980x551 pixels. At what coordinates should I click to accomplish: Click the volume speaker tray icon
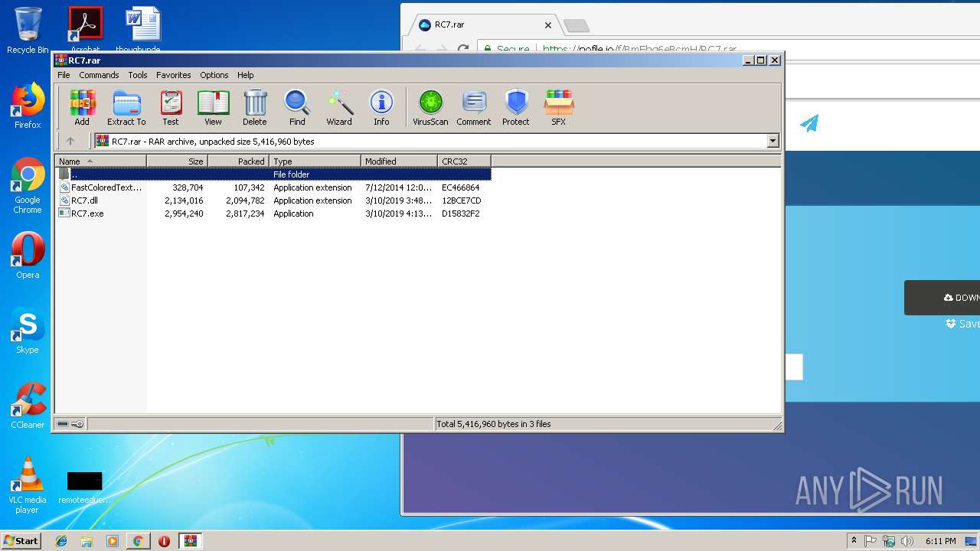907,541
